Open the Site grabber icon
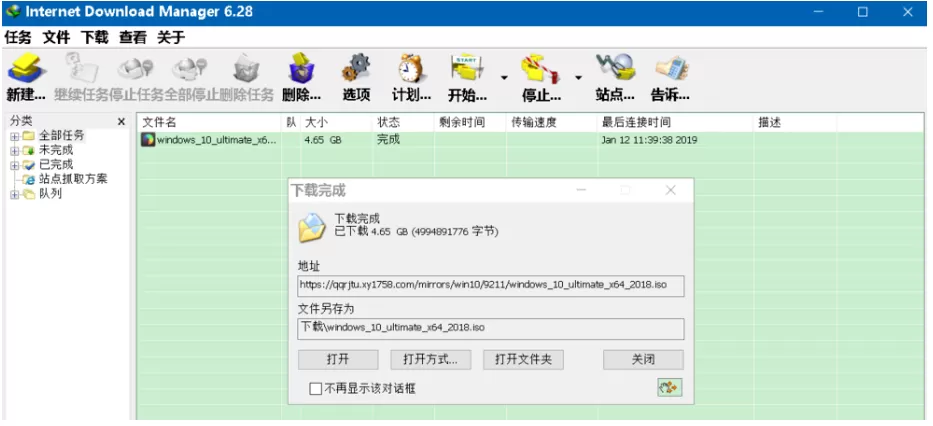The height and width of the screenshot is (426, 933). [x=615, y=68]
